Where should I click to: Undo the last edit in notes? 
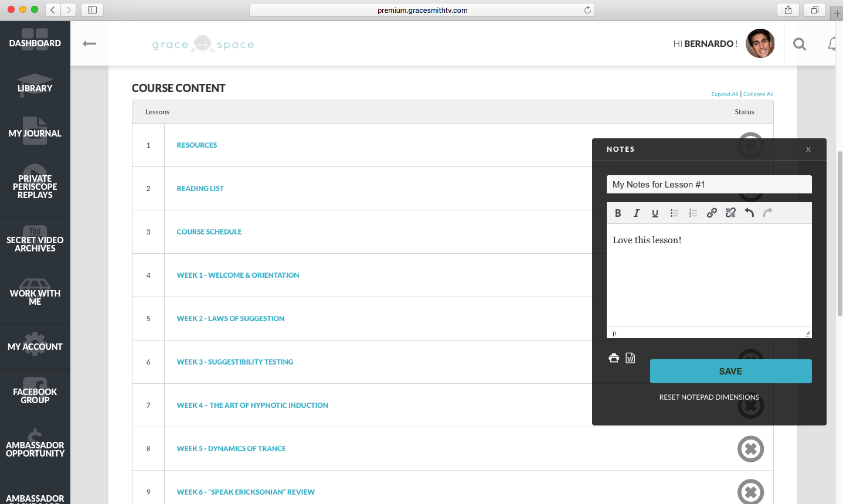point(749,213)
